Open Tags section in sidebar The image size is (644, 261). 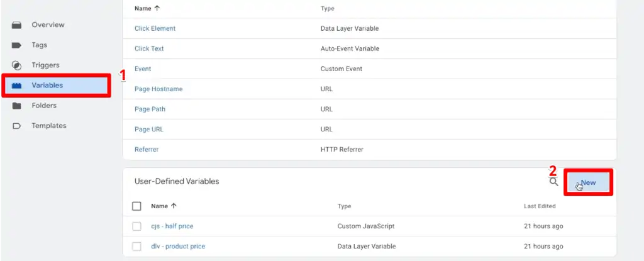40,45
